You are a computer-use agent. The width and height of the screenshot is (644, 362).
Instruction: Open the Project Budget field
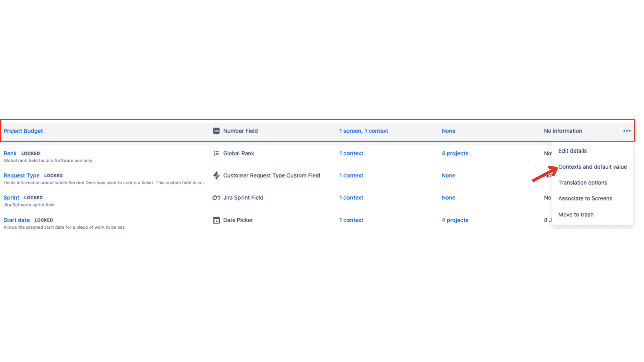[23, 131]
